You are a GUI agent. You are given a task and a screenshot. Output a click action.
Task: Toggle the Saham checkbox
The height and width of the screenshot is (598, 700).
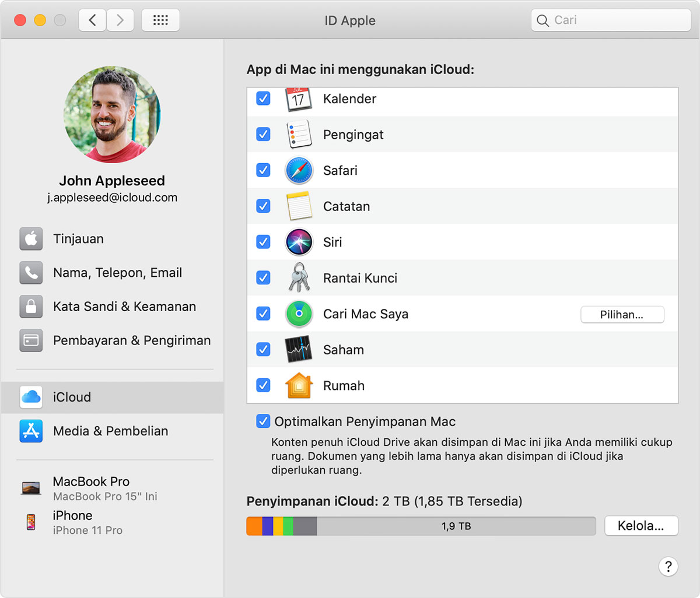coord(263,349)
